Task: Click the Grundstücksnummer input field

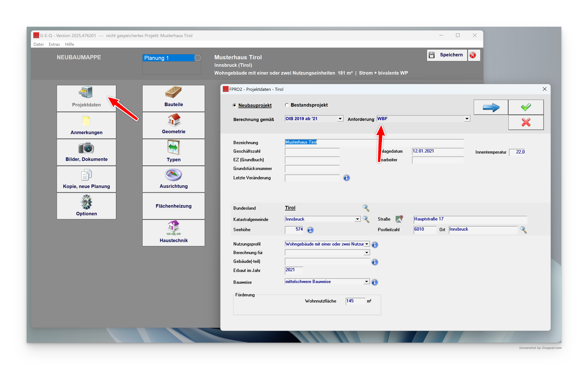Action: 312,169
